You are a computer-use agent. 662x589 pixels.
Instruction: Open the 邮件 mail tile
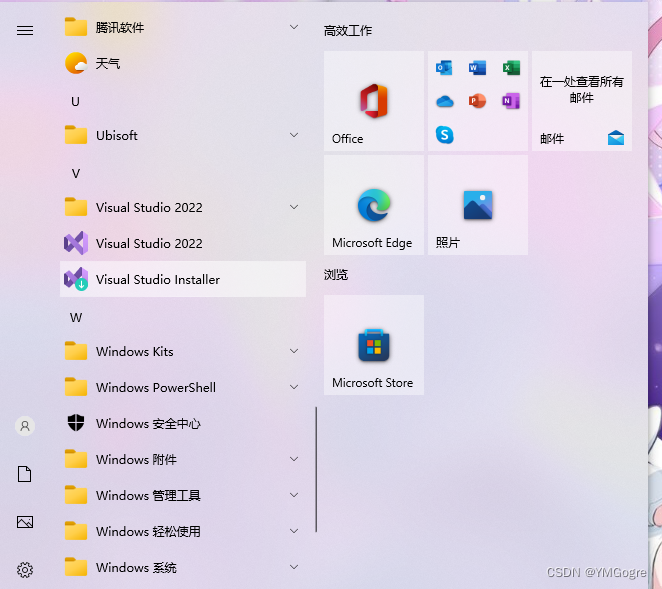[x=582, y=101]
